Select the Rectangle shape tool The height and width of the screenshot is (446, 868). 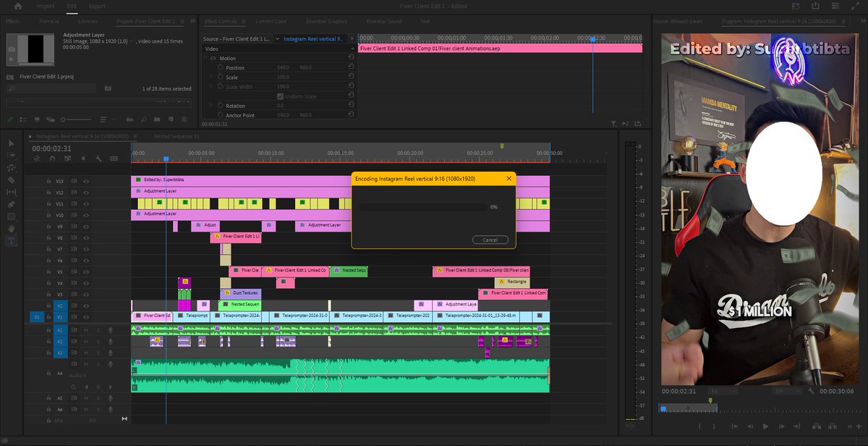coord(12,216)
